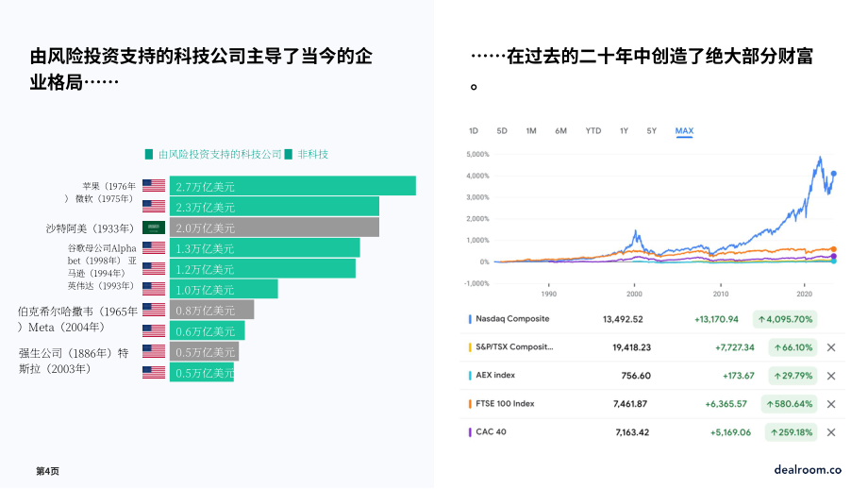Remove S&P/TSX Composite row with X
The image size is (868, 489).
pos(831,347)
